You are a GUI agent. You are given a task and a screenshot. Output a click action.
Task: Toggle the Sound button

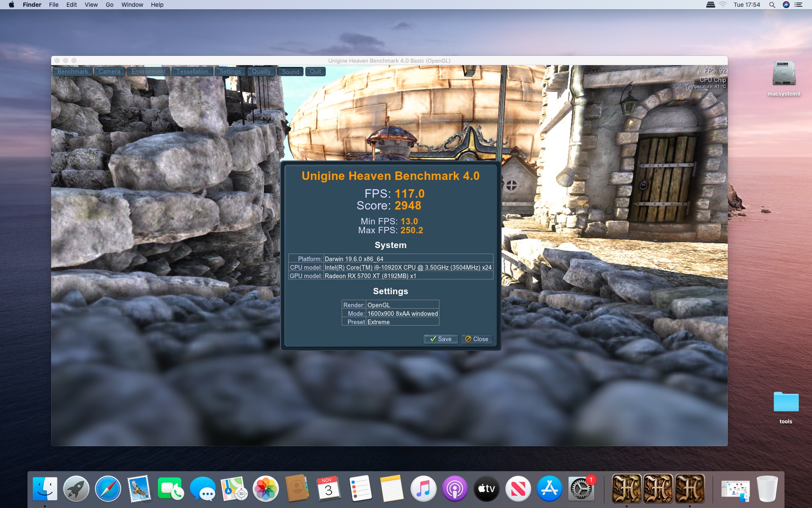pos(291,72)
